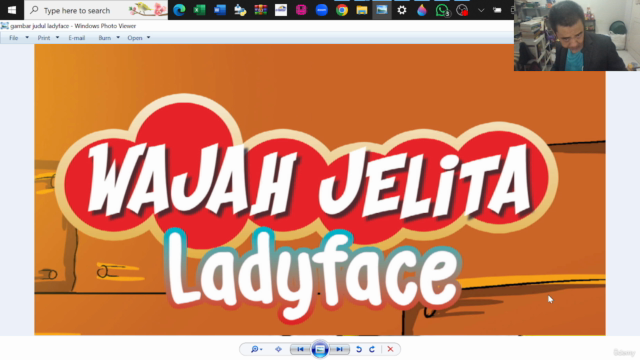Open the Open menu

[135, 38]
